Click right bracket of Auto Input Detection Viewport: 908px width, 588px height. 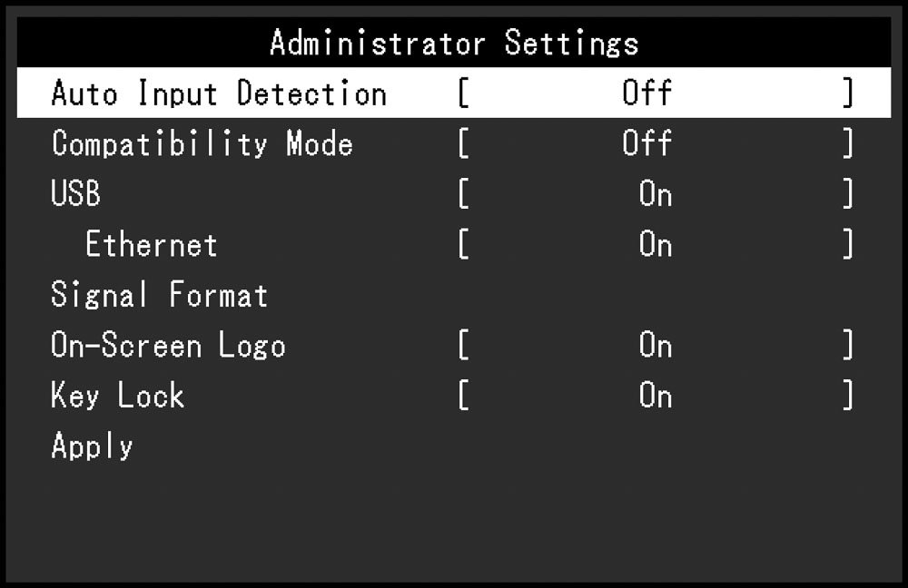[x=848, y=93]
